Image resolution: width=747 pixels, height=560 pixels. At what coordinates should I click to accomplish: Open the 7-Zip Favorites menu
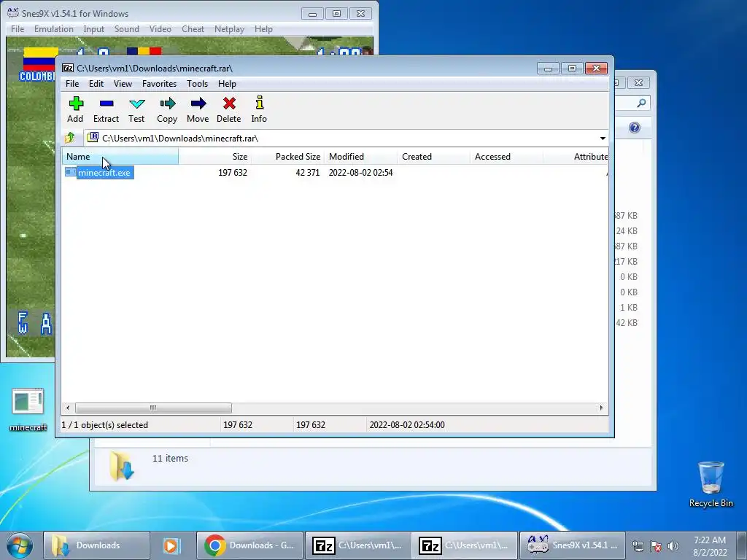(159, 84)
